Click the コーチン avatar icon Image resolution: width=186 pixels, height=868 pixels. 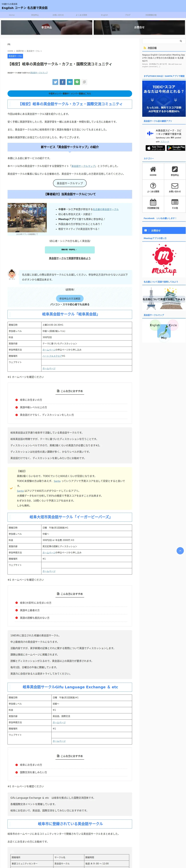point(12,274)
